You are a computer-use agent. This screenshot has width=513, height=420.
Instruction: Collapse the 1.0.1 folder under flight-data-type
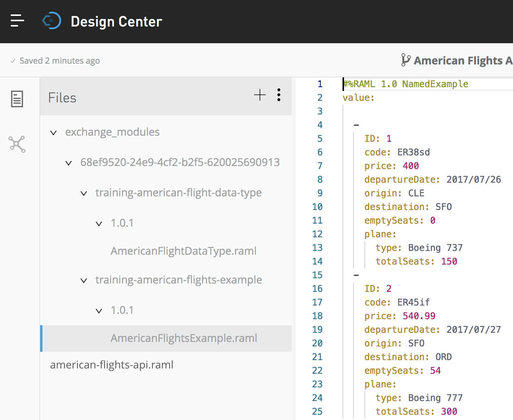[99, 224]
